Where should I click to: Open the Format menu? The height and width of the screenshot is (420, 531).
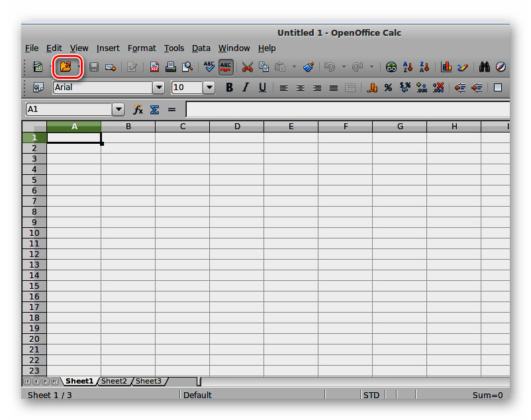[142, 48]
